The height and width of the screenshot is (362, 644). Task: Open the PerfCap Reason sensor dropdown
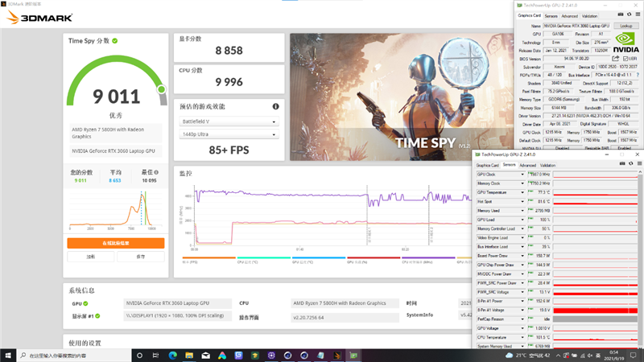coord(522,319)
